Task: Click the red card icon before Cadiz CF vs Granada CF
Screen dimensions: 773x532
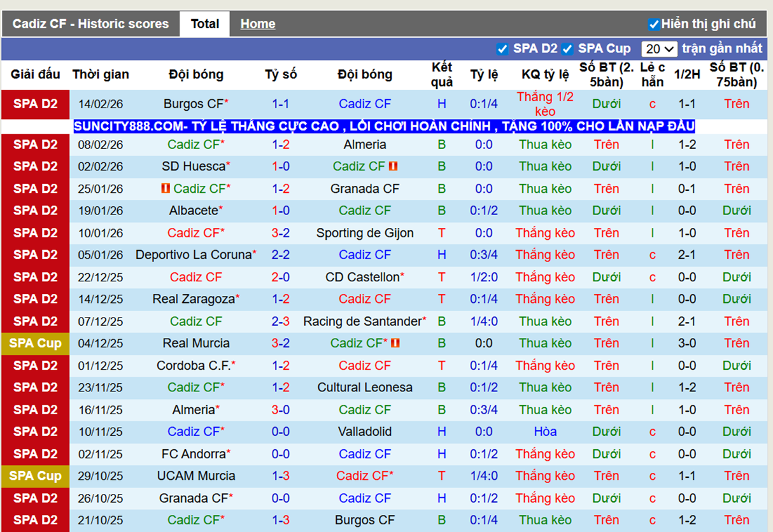Action: coord(167,188)
